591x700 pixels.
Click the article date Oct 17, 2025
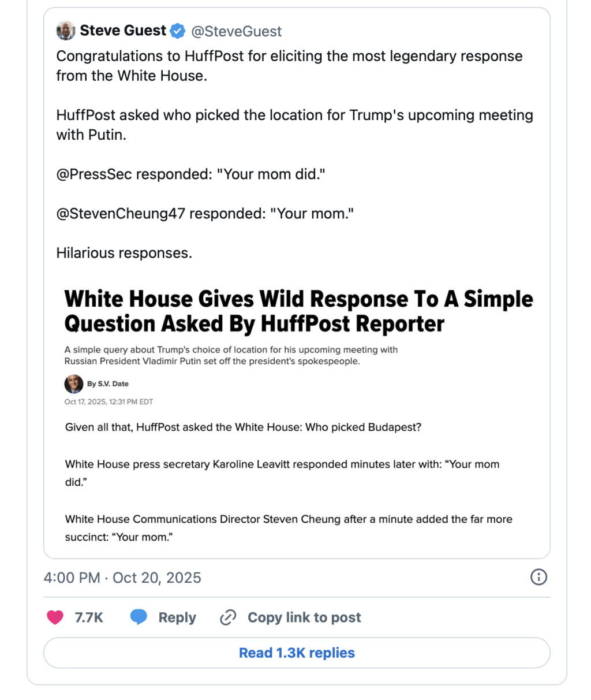point(109,401)
